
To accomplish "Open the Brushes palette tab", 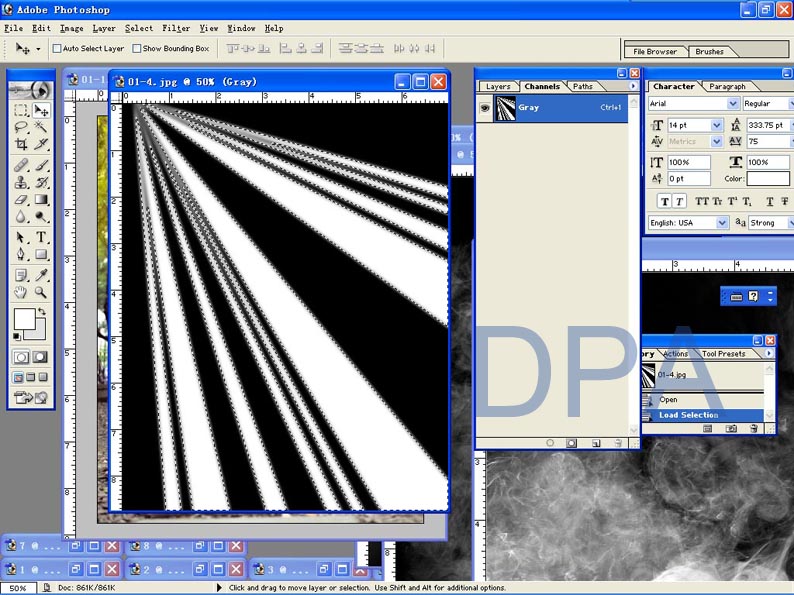I will [709, 51].
